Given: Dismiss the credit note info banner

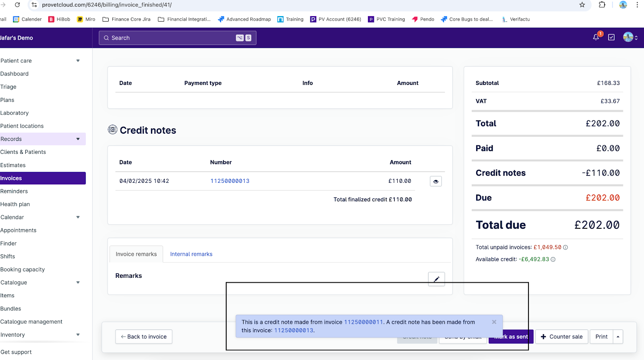Looking at the screenshot, I should [x=494, y=322].
